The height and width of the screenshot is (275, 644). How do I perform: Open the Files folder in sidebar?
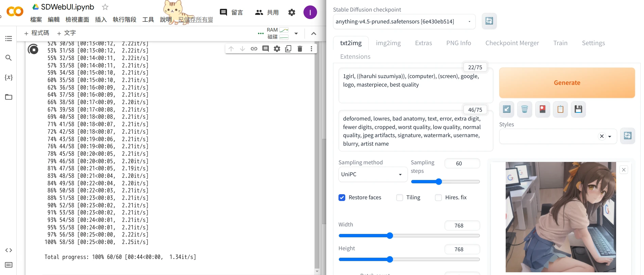(x=8, y=97)
